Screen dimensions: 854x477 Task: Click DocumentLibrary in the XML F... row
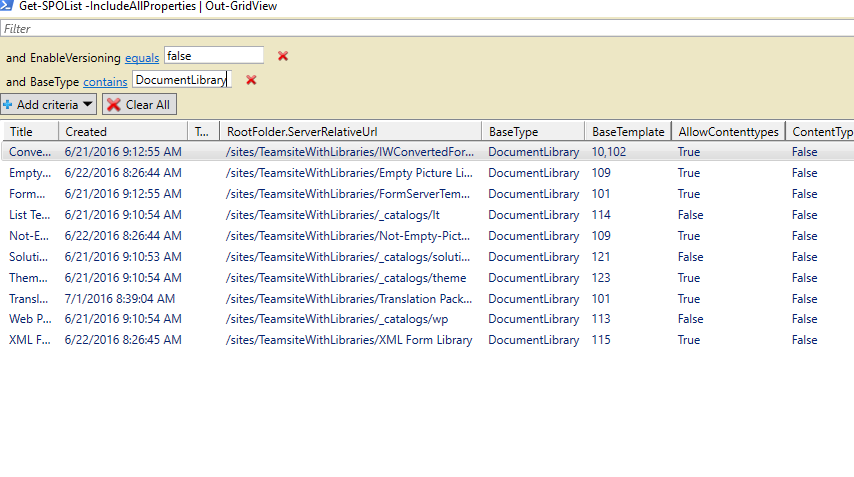(x=534, y=340)
